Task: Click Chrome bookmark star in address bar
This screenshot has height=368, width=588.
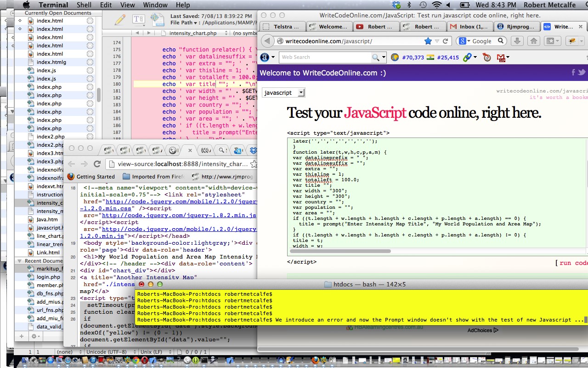Action: pyautogui.click(x=253, y=164)
